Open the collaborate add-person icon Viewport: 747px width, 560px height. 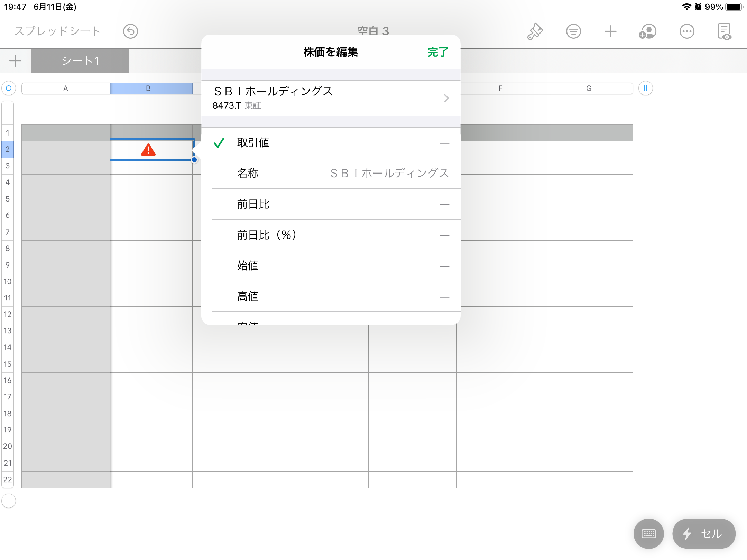point(647,31)
